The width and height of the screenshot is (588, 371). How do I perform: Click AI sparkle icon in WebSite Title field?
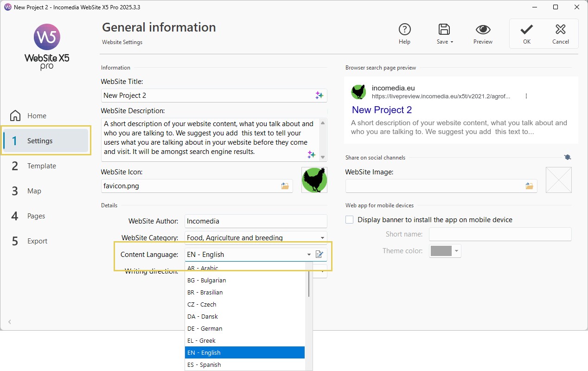[320, 95]
